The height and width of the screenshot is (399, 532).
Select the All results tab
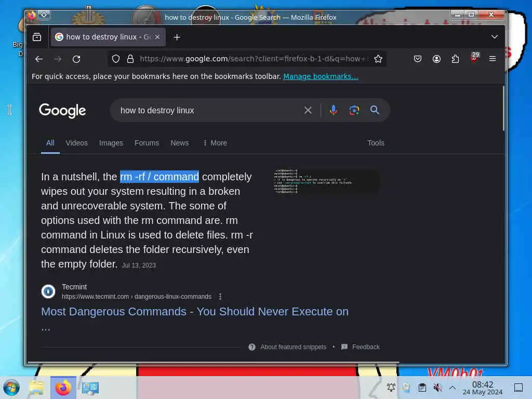[x=50, y=143]
